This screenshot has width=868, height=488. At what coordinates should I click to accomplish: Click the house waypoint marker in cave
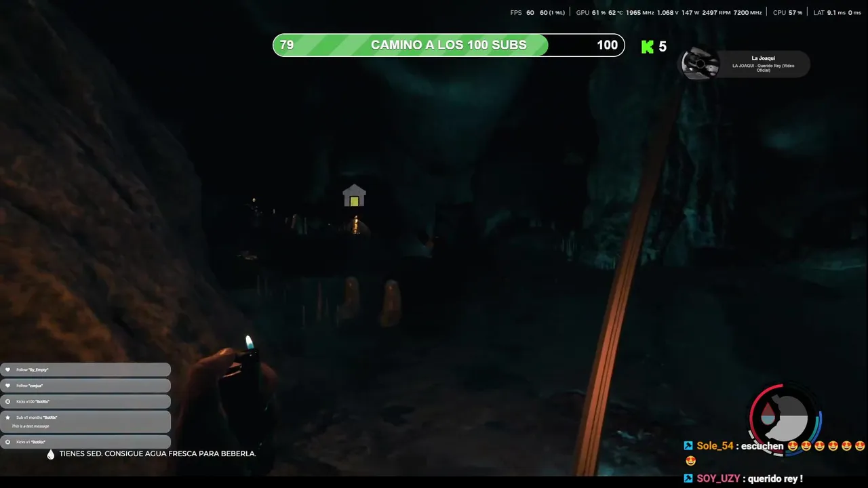tap(354, 196)
